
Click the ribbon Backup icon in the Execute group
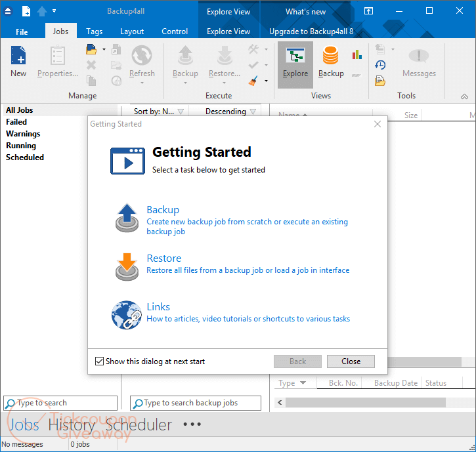click(185, 55)
